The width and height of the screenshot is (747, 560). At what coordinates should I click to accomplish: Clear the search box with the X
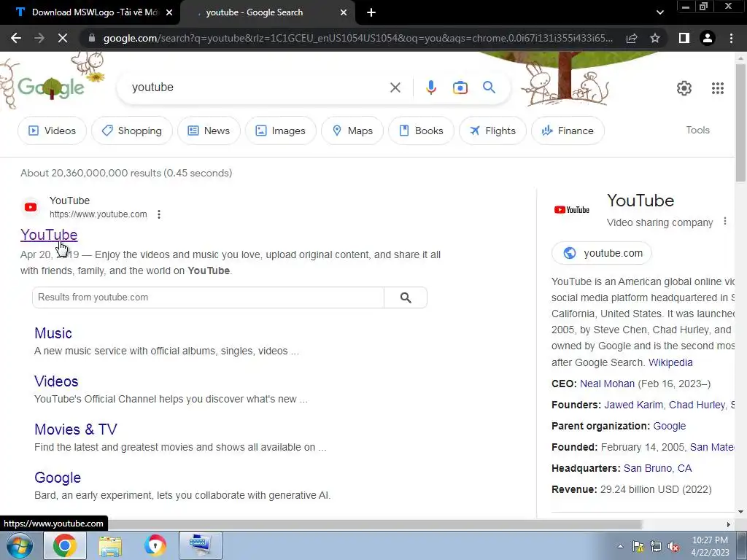(395, 87)
